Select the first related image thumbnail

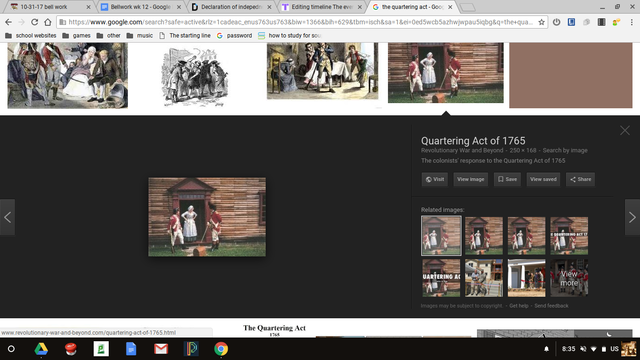[x=441, y=236]
